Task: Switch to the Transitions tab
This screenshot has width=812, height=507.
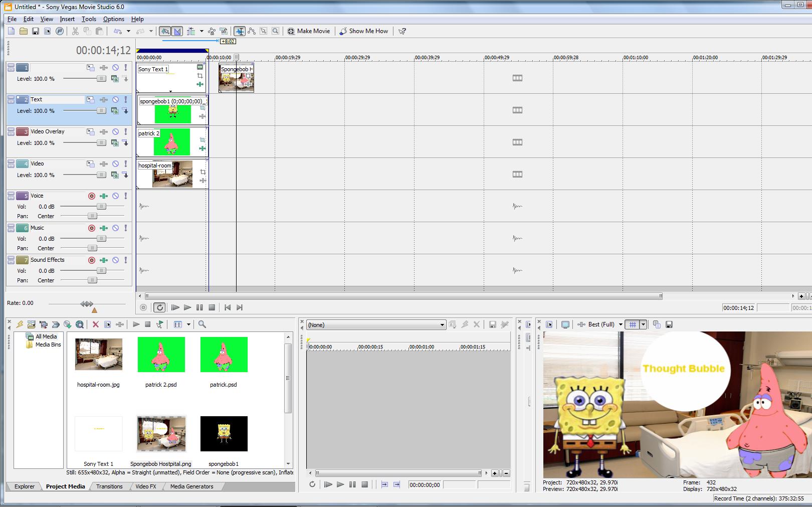Action: pos(109,486)
